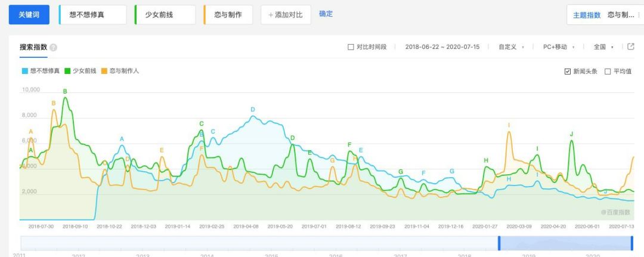Enable the 对比时间段 checkbox
644x257 pixels.
[x=351, y=47]
